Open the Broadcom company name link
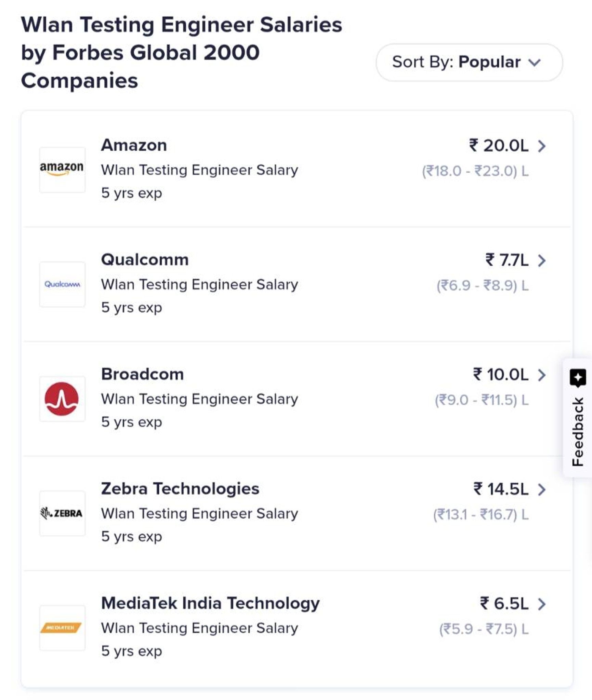This screenshot has width=592, height=700. tap(142, 374)
